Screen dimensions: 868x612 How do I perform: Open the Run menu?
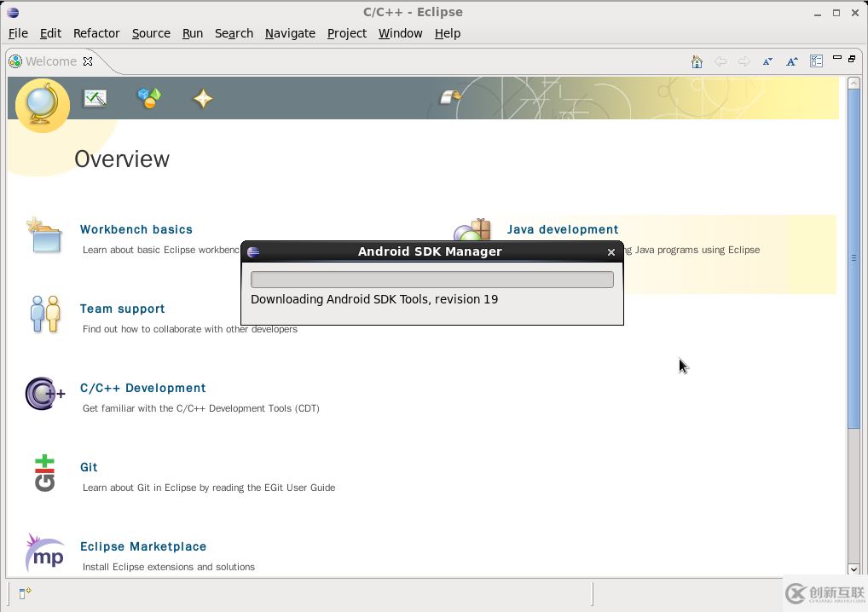[x=193, y=33]
